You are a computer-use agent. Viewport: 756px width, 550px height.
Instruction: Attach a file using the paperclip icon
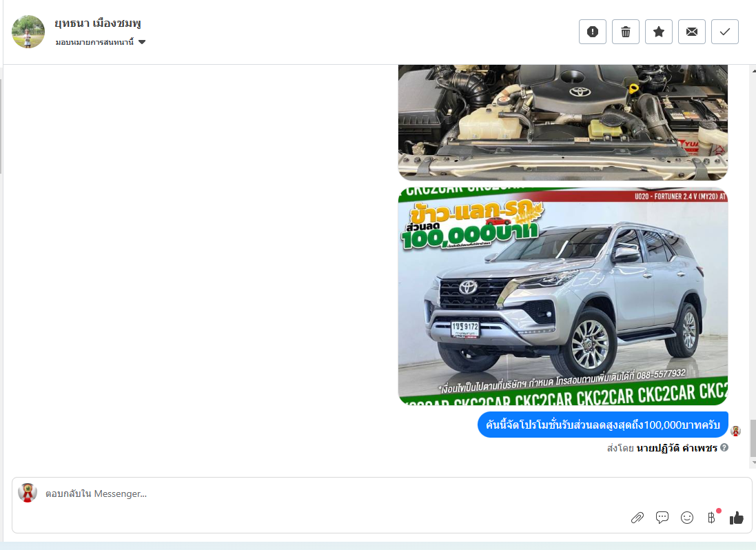pyautogui.click(x=637, y=518)
